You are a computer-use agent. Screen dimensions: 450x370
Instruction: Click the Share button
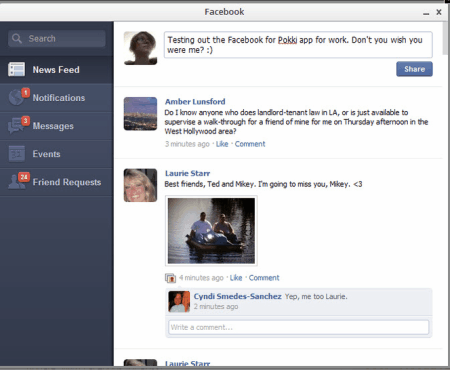click(x=414, y=69)
